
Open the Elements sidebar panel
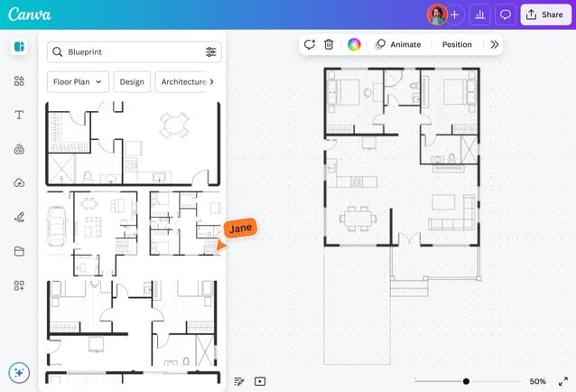click(19, 81)
